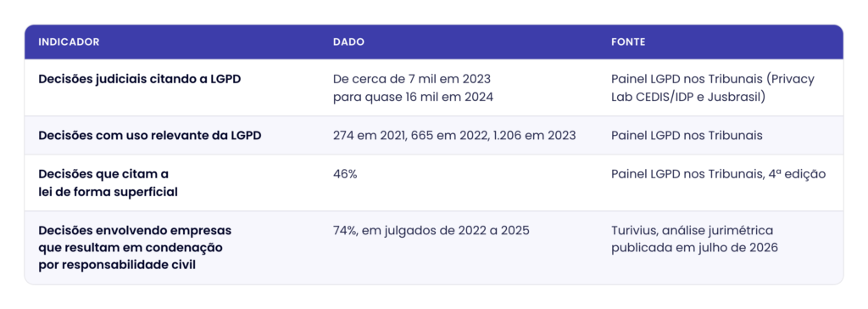Click 'lei de forma superficial' text
Viewport: 868px width, 309px height.
(108, 193)
